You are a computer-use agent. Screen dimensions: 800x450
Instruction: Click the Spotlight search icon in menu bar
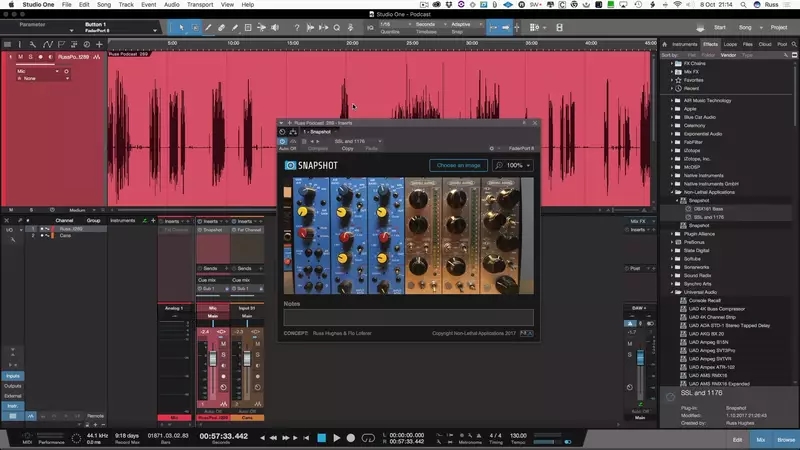click(x=743, y=5)
